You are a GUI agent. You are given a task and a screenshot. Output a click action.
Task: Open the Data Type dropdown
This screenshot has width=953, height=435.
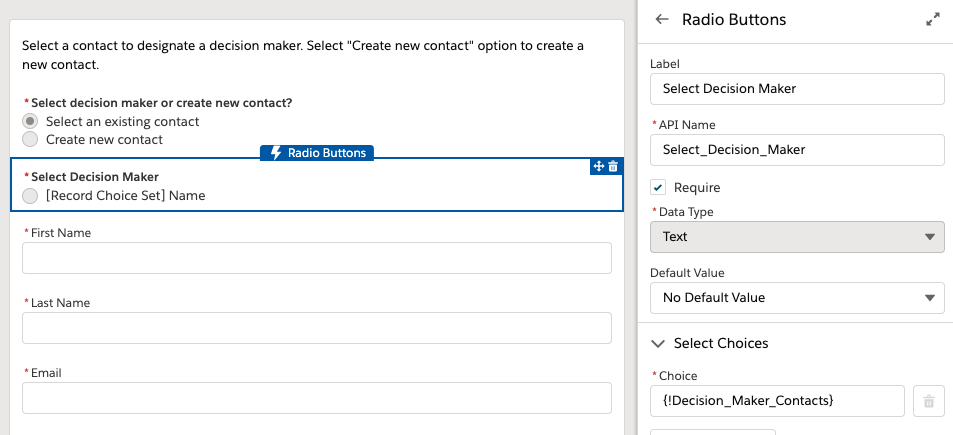[x=796, y=237]
